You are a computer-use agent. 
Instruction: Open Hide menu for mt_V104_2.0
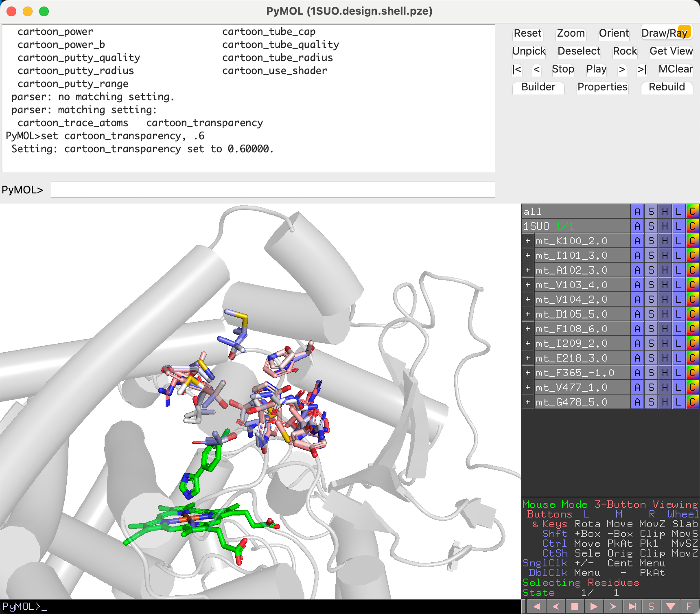pos(665,299)
